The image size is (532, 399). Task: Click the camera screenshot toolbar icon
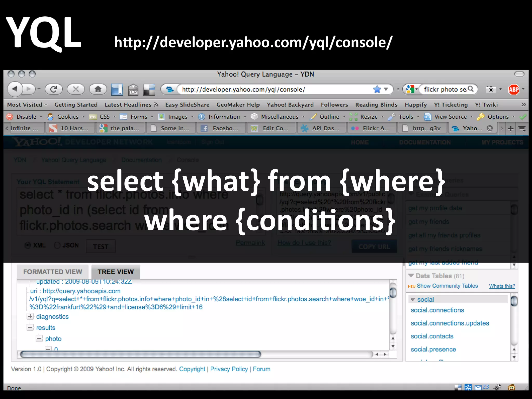(x=491, y=89)
